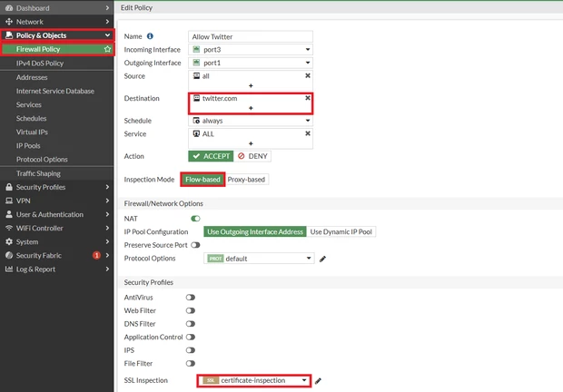Open the Outgoing Interface dropdown
The height and width of the screenshot is (392, 563).
251,63
